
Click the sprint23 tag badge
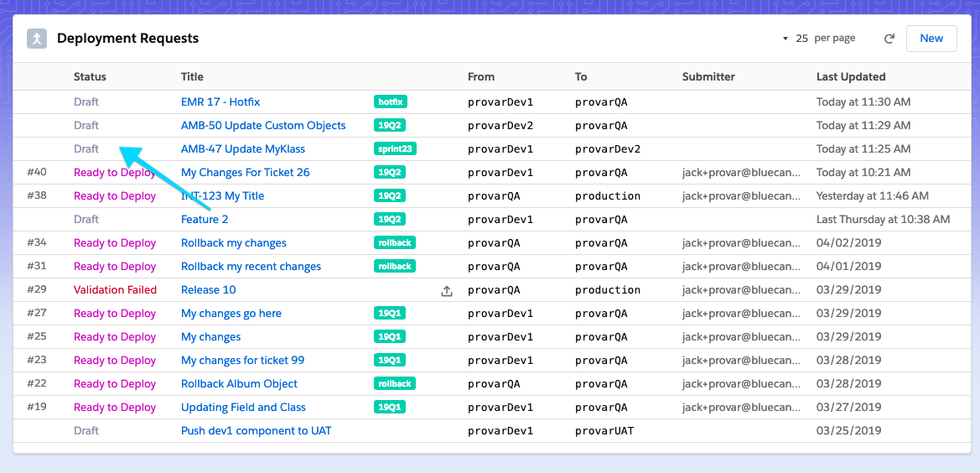coord(395,149)
